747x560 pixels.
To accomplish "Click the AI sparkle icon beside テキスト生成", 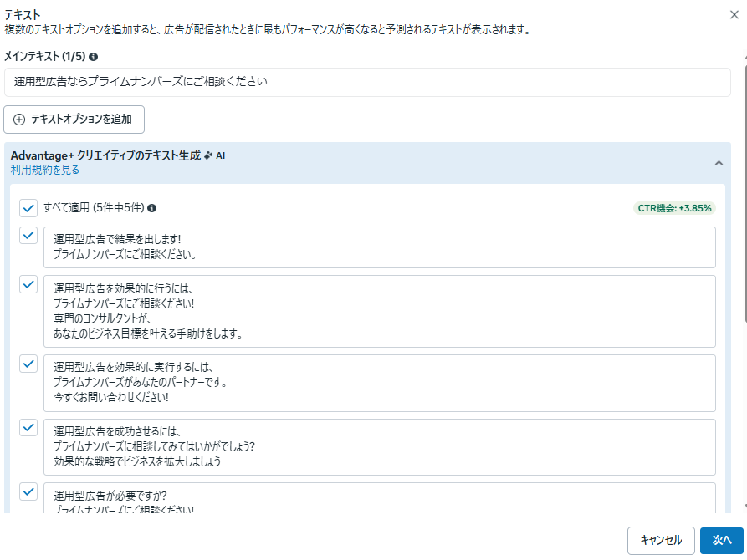I will [208, 155].
